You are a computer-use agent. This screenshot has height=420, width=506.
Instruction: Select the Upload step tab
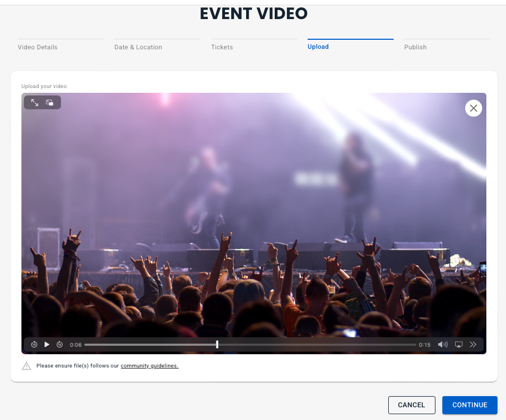[x=318, y=47]
